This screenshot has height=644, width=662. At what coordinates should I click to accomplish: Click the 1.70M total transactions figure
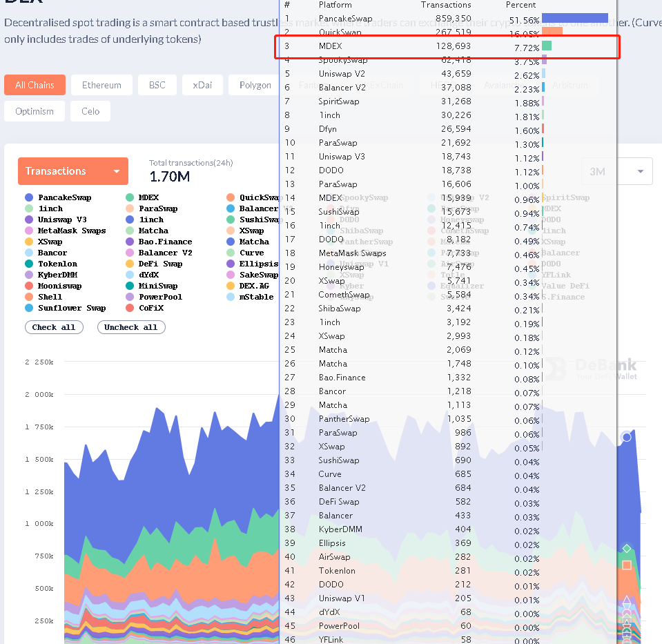coord(170,177)
